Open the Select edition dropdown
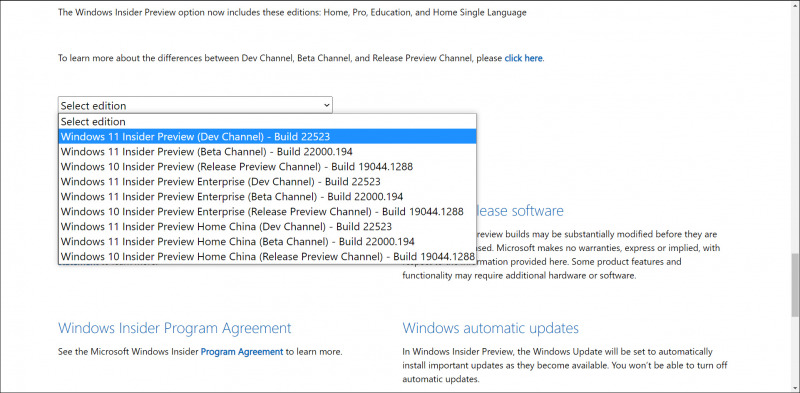 (x=195, y=105)
